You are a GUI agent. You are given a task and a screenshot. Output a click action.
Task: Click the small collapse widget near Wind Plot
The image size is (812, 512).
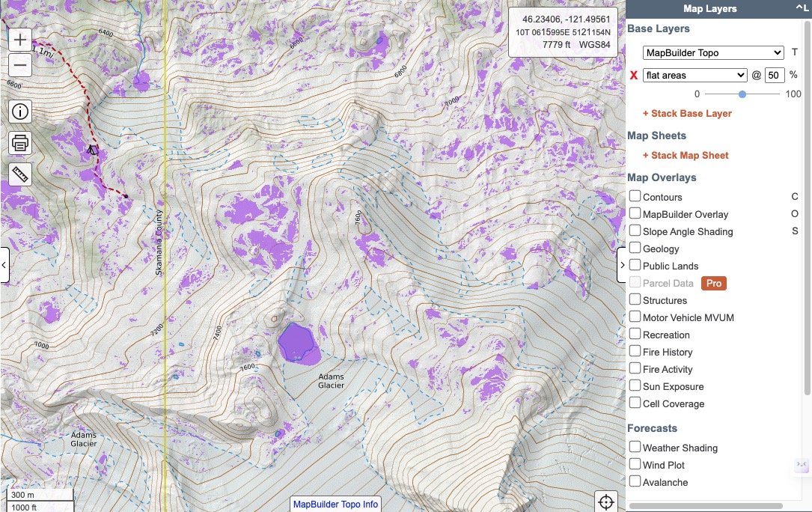click(801, 464)
